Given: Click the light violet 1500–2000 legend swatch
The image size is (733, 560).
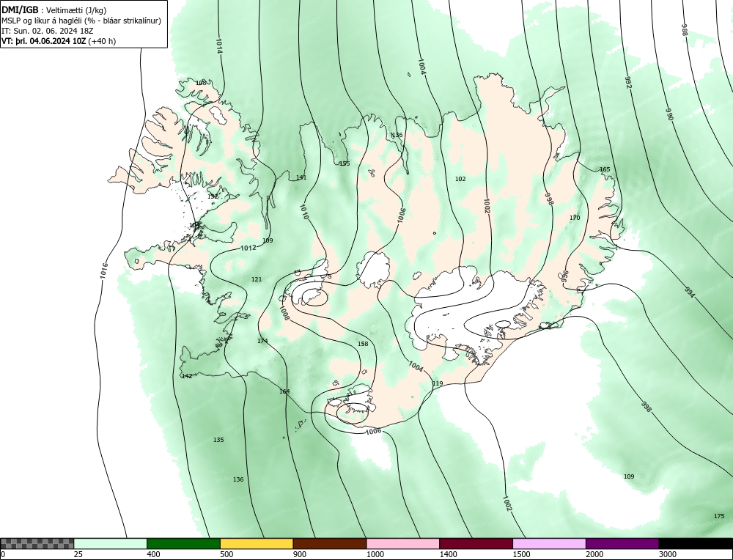Looking at the screenshot, I should (x=549, y=544).
